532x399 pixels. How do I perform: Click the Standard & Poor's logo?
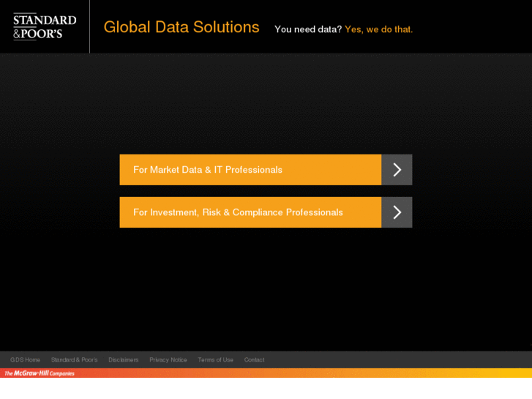(x=45, y=27)
